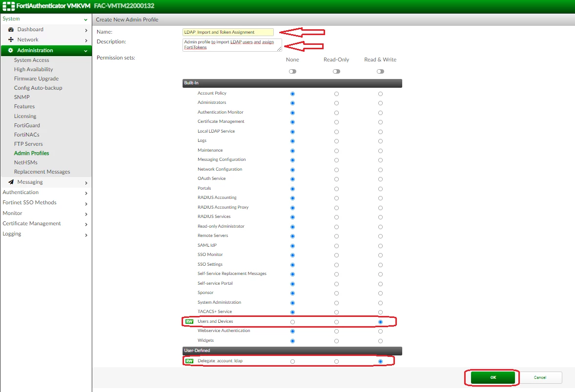Expand the Authentication chevron

pos(86,193)
